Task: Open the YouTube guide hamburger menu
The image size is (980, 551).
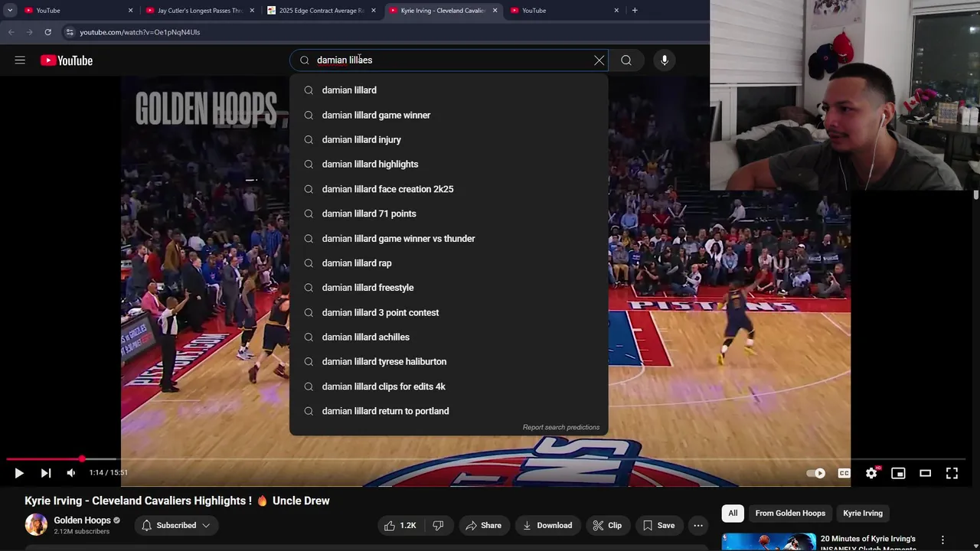Action: [20, 60]
